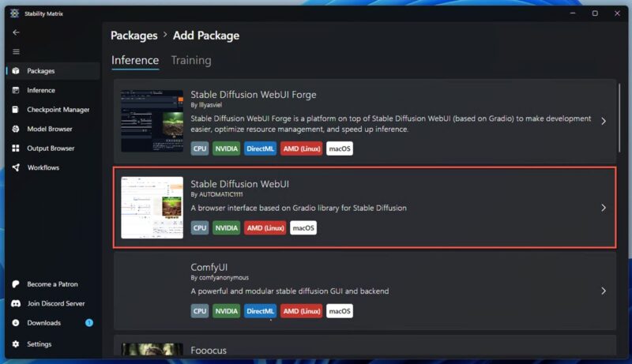Click DirectML badge on ComfyUI card

[260, 311]
